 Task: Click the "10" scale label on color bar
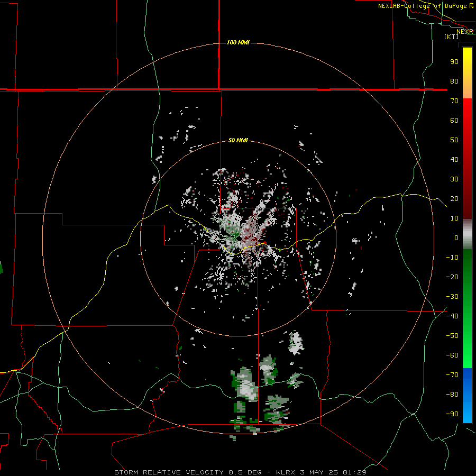pos(454,218)
